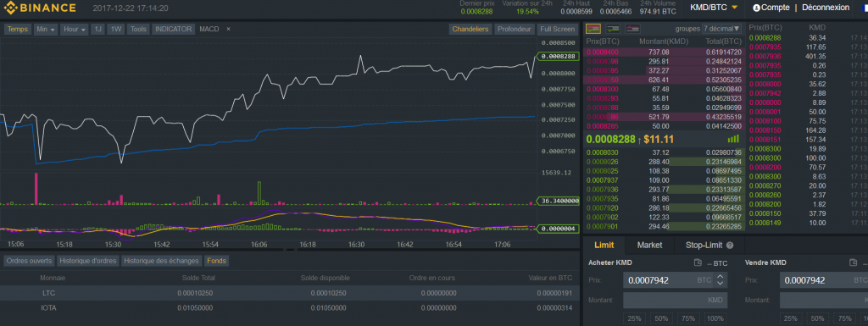Image resolution: width=868 pixels, height=326 pixels.
Task: Set buy amount to 100%
Action: [715, 319]
